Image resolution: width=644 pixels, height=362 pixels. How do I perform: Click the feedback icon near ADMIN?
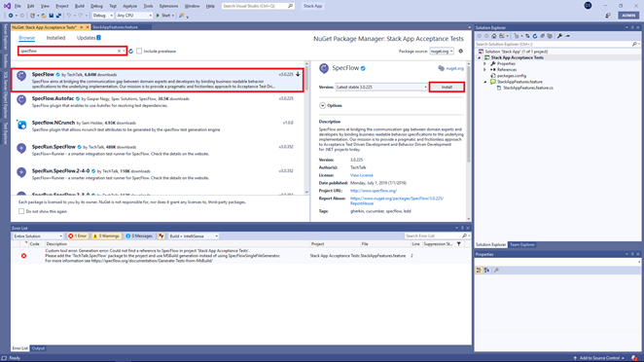click(x=608, y=16)
